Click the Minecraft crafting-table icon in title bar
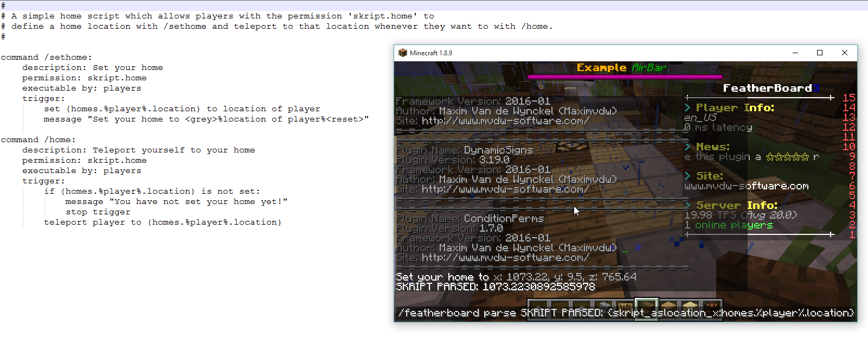Image resolution: width=868 pixels, height=344 pixels. click(x=402, y=53)
